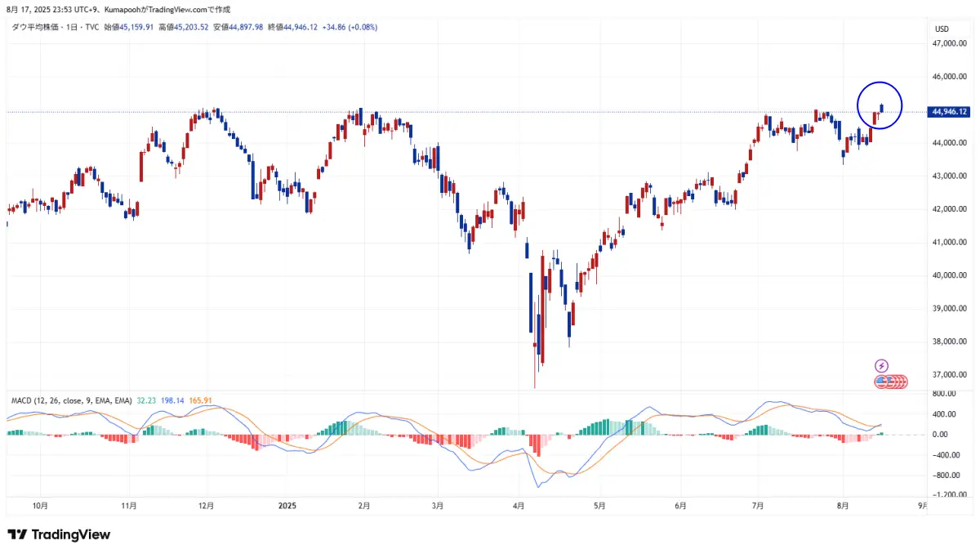
Task: Click the TradingView logo at bottom left
Action: coord(59,534)
